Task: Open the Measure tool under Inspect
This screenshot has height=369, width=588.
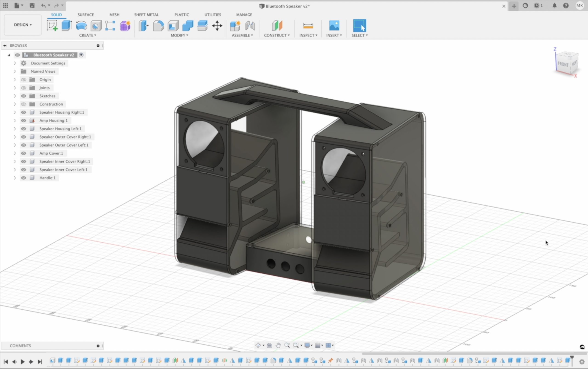Action: point(308,26)
